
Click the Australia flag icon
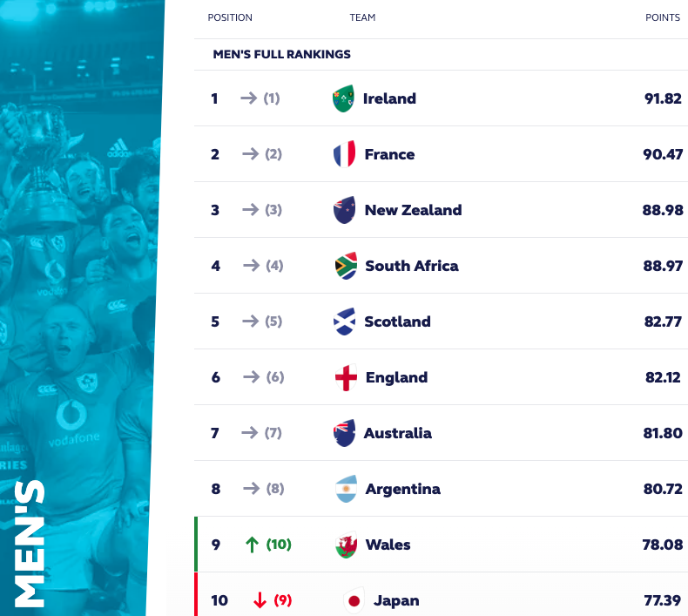(345, 433)
